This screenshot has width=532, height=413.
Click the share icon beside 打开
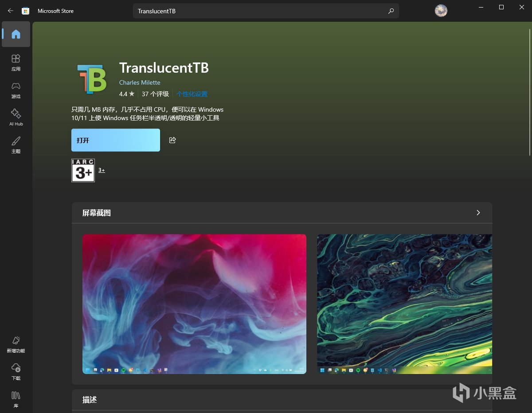point(172,140)
